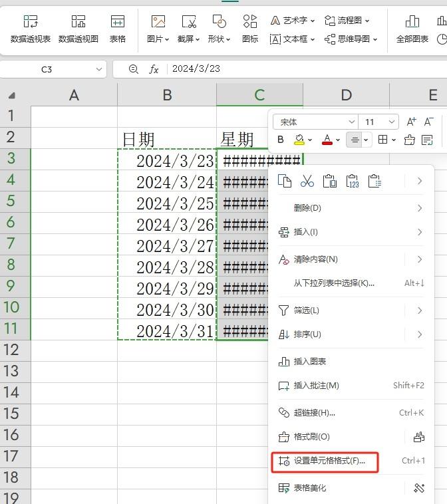Open the 思维导图 mind map menu
This screenshot has height=504, width=447.
pos(351,39)
